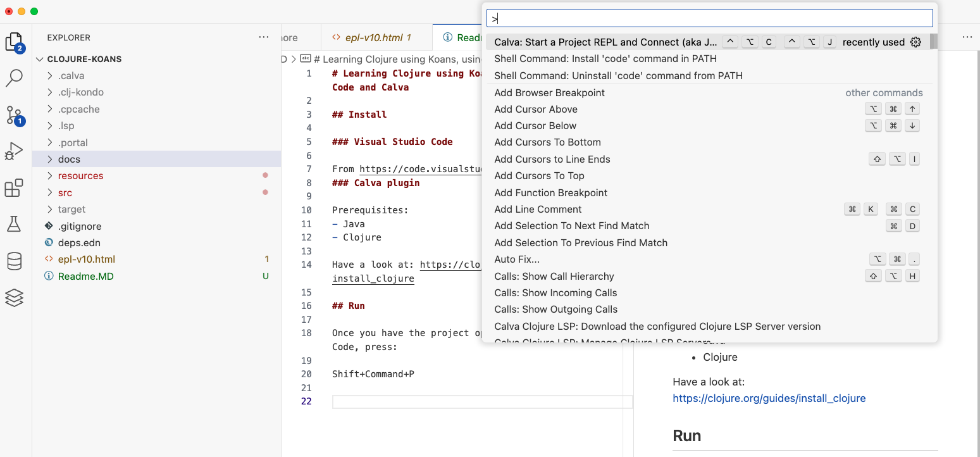Viewport: 980px width, 457px height.
Task: Click the '## Install' heading on line 3
Action: (359, 115)
